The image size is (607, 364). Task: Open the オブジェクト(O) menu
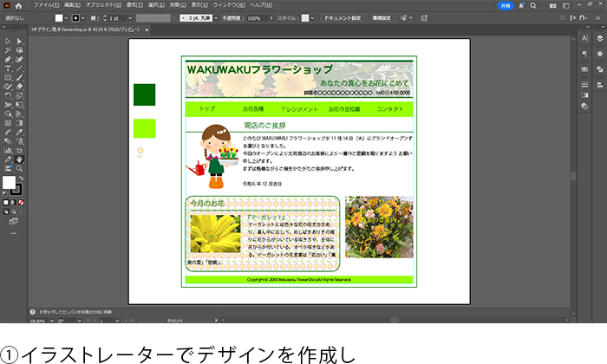[103, 5]
